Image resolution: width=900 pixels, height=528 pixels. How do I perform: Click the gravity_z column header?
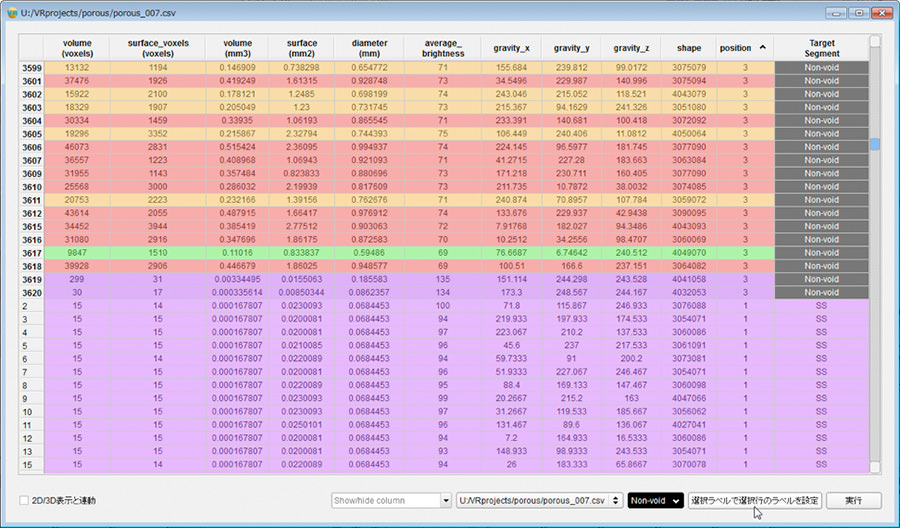(631, 48)
